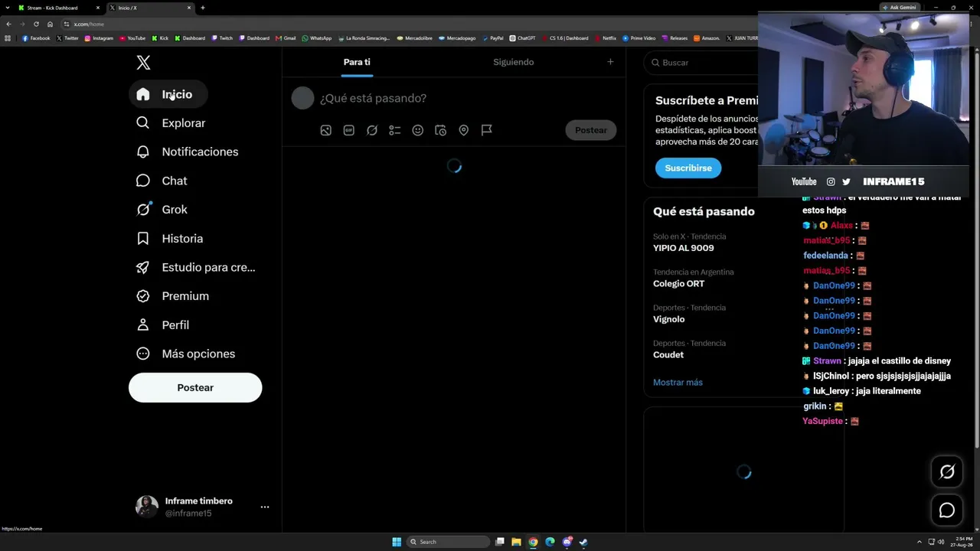Add a poll to the post
980x551 pixels.
[395, 130]
